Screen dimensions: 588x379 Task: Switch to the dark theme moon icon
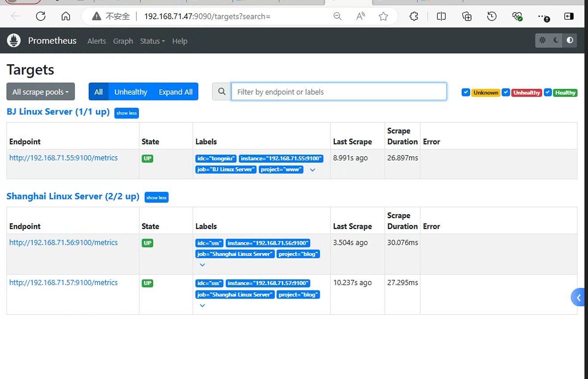(556, 40)
